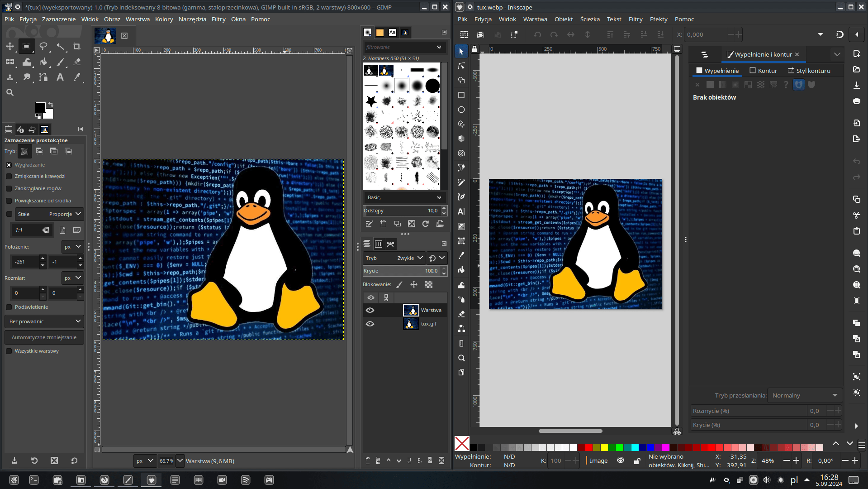Viewport: 868px width, 489px height.
Task: Select the GIMP Move tool
Action: click(9, 46)
